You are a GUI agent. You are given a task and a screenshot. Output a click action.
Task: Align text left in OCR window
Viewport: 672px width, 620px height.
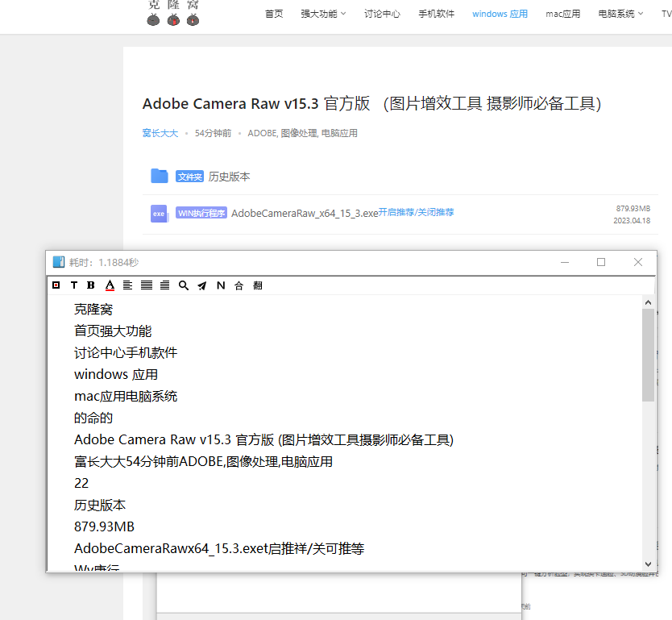point(128,285)
